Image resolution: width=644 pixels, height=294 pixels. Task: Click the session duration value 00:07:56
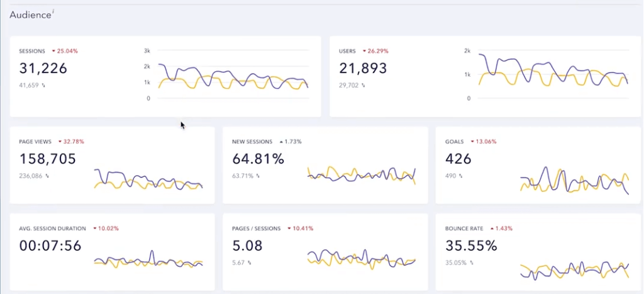pyautogui.click(x=50, y=246)
